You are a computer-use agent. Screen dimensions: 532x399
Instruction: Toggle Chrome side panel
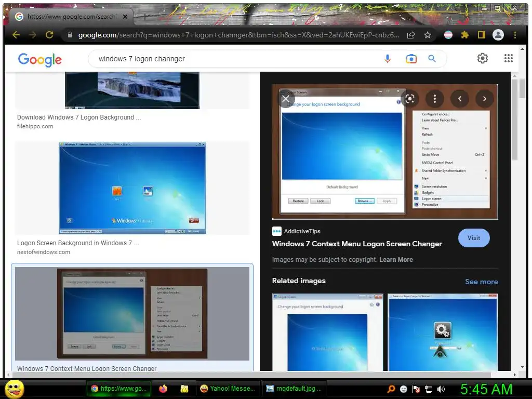coord(482,35)
